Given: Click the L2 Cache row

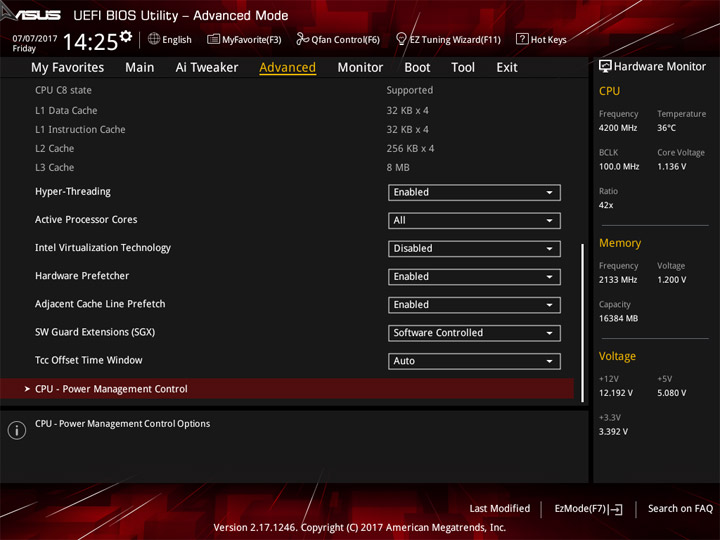Looking at the screenshot, I should [287, 149].
